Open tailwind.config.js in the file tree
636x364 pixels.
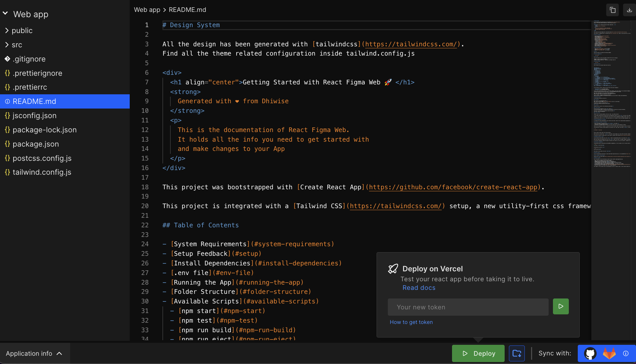point(42,172)
